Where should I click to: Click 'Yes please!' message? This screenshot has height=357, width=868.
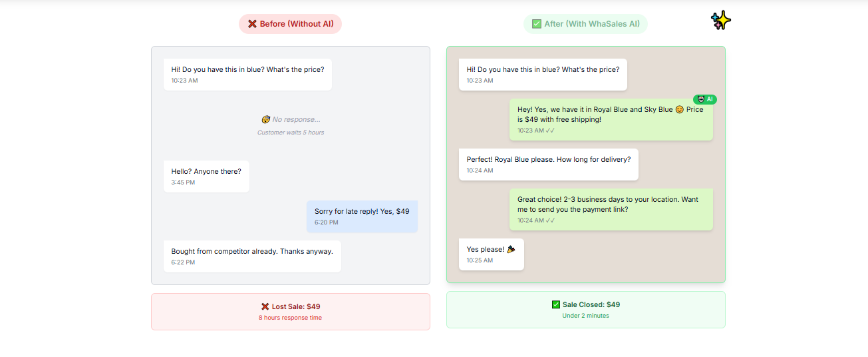492,254
